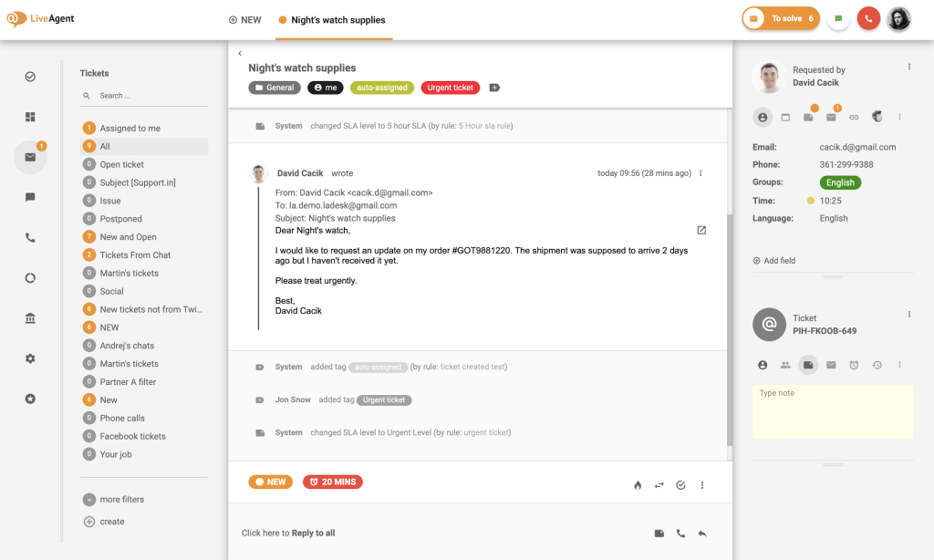Open the green chat button in header
This screenshot has width=934, height=560.
tap(839, 18)
